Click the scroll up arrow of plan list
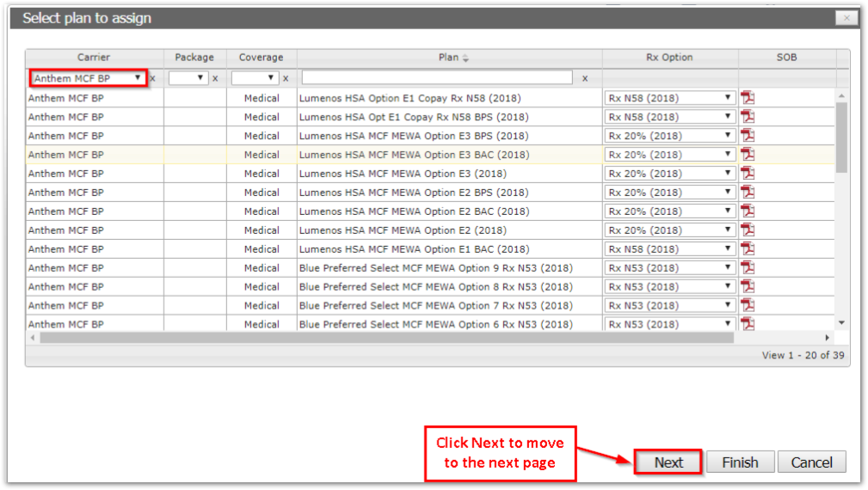 point(841,96)
